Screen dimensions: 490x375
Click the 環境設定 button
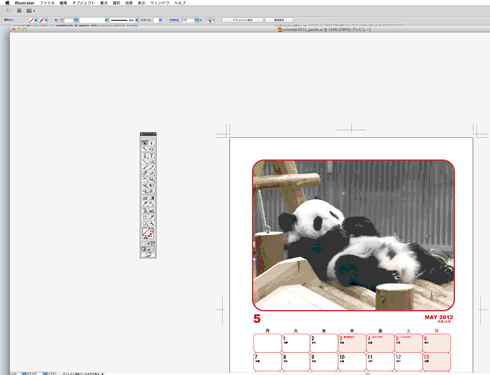pyautogui.click(x=279, y=20)
